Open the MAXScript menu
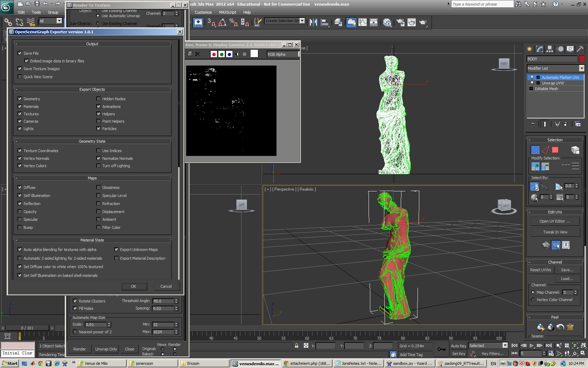588x368 pixels. pos(227,12)
